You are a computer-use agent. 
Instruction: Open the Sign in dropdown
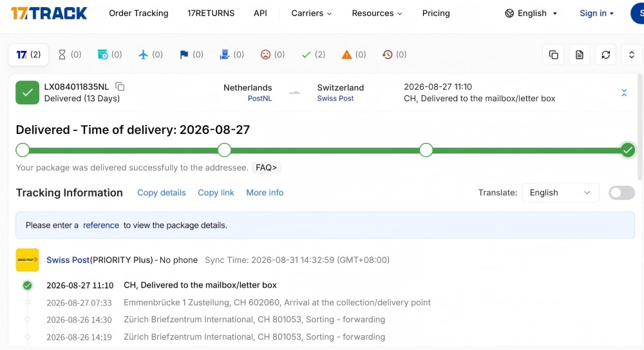(596, 13)
